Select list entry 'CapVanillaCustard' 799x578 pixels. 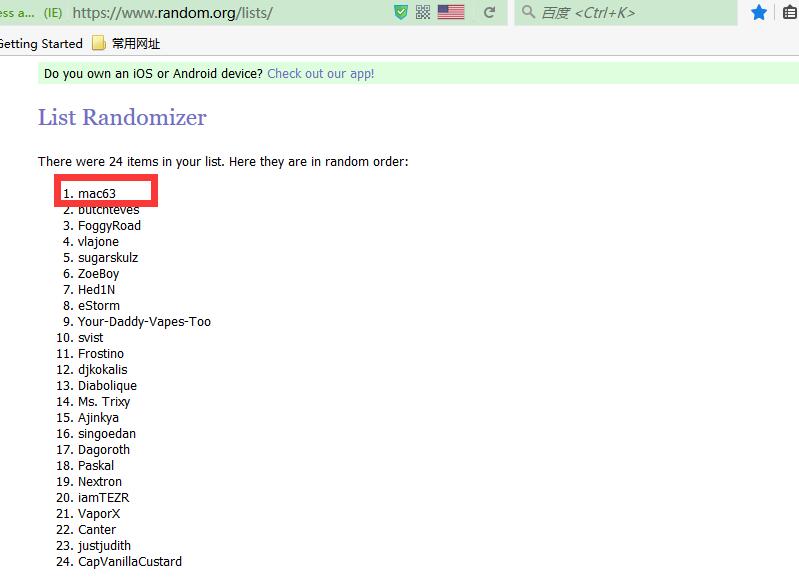click(130, 562)
